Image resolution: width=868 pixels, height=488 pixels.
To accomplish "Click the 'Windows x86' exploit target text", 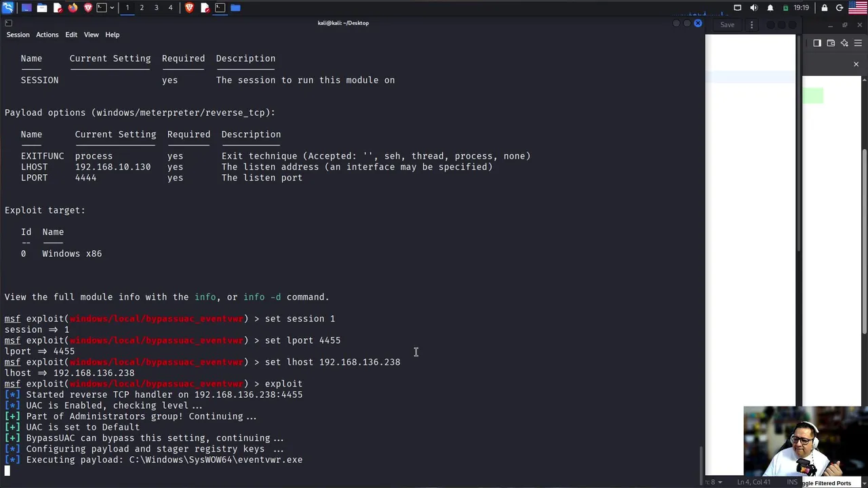I will [x=72, y=253].
